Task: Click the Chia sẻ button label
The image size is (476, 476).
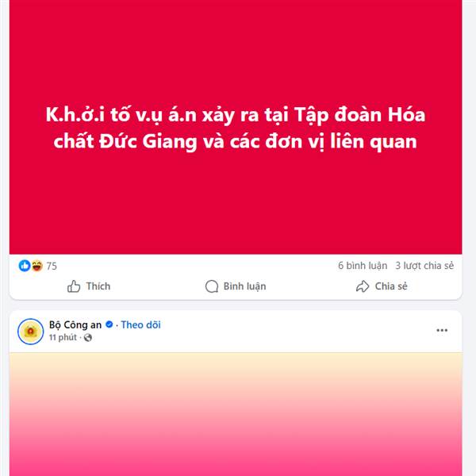Action: point(391,286)
